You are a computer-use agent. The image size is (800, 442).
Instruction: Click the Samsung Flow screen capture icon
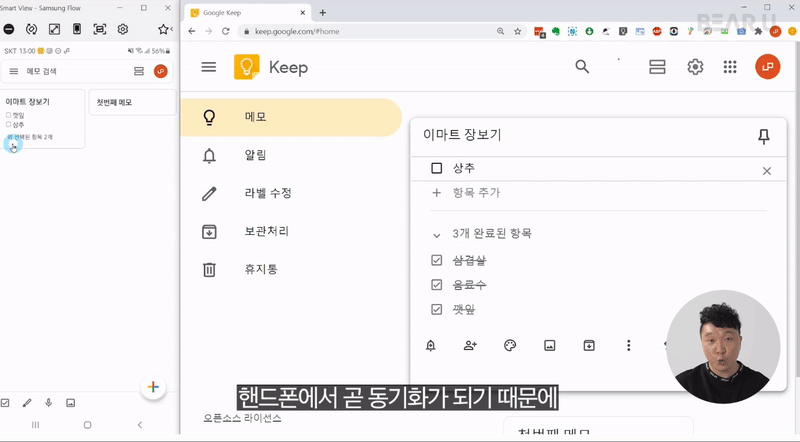100,29
